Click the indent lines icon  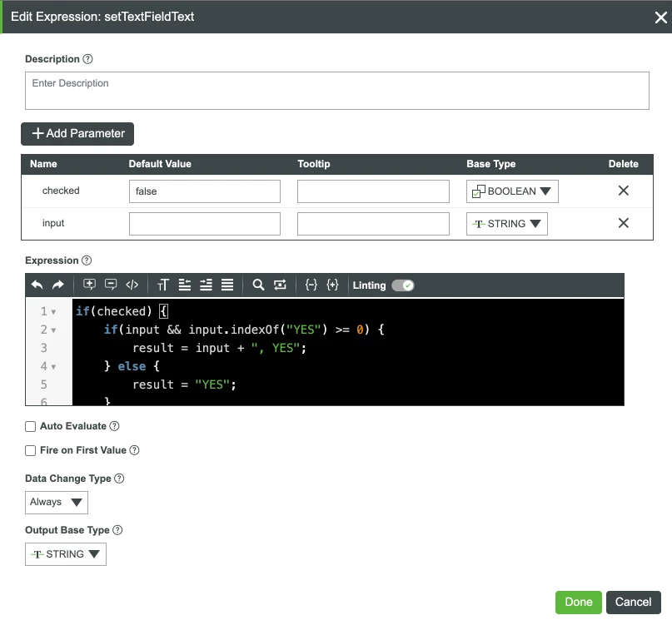coord(207,285)
